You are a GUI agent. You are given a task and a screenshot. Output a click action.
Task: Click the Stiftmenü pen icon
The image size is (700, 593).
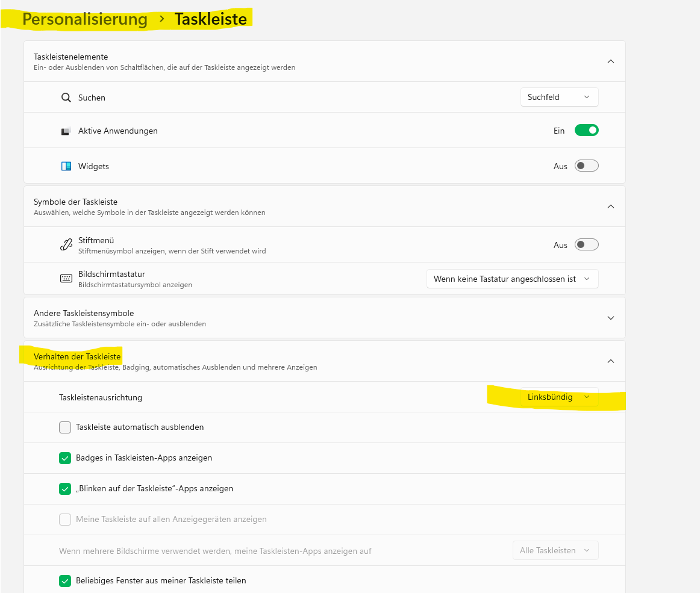[x=66, y=244]
